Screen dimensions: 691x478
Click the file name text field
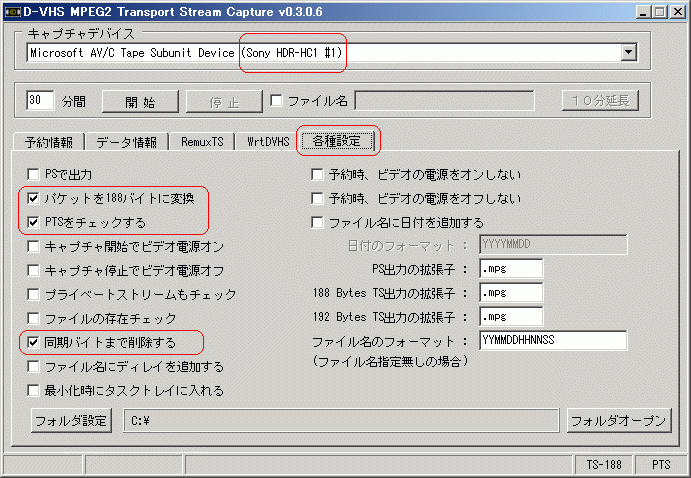444,100
